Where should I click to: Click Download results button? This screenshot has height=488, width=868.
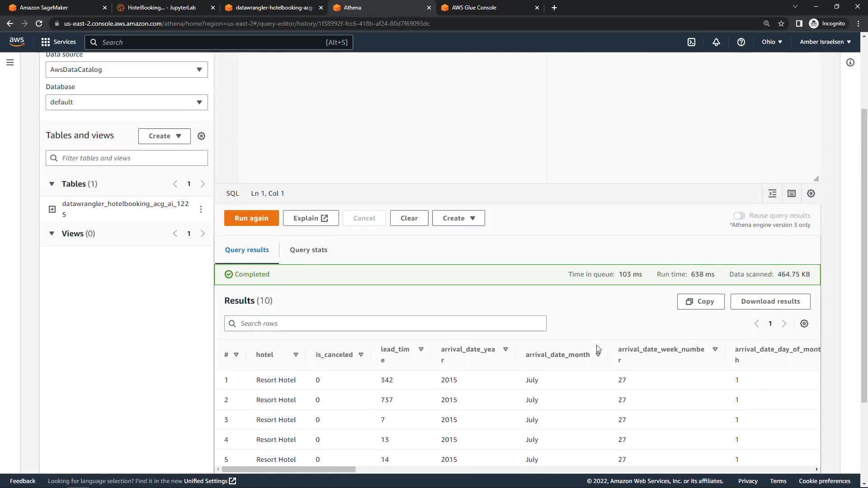click(770, 301)
